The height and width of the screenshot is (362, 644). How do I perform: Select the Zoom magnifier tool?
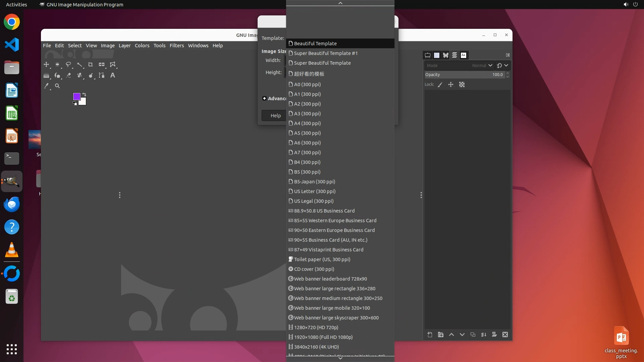click(57, 86)
